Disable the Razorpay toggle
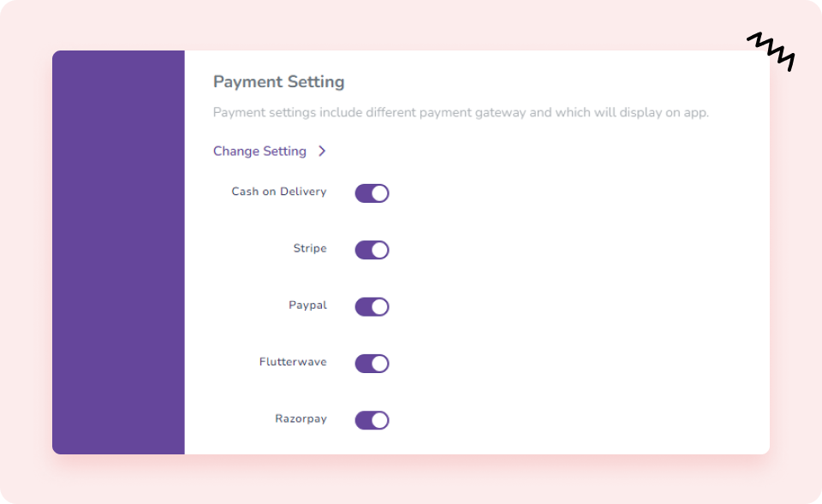The width and height of the screenshot is (822, 504). click(372, 420)
